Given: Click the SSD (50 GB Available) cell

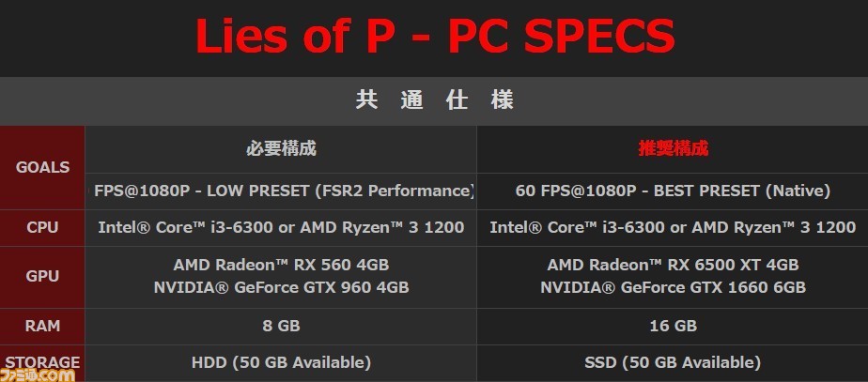Looking at the screenshot, I should tap(673, 362).
